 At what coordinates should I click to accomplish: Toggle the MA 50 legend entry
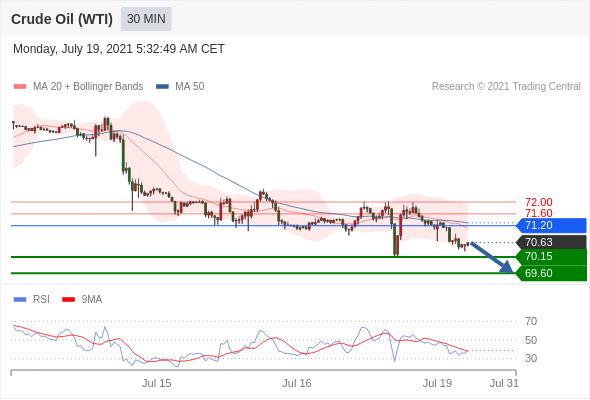pyautogui.click(x=180, y=87)
